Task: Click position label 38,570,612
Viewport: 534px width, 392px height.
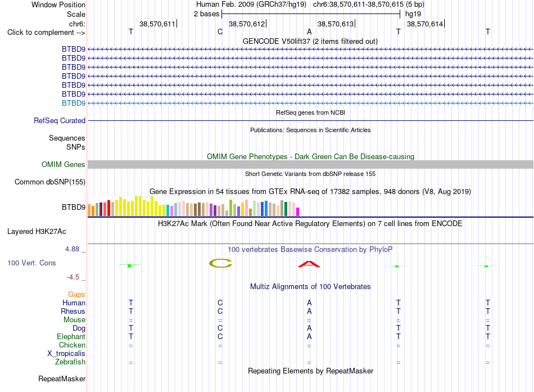Action: [247, 24]
